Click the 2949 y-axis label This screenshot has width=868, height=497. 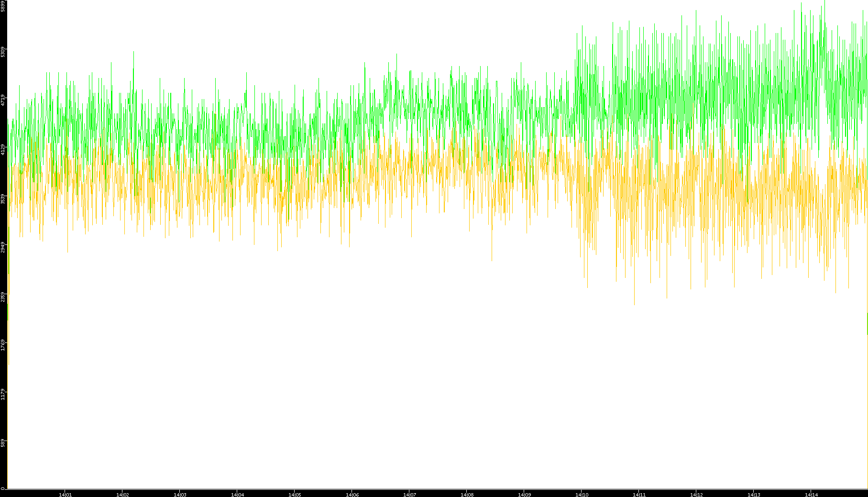(3, 247)
